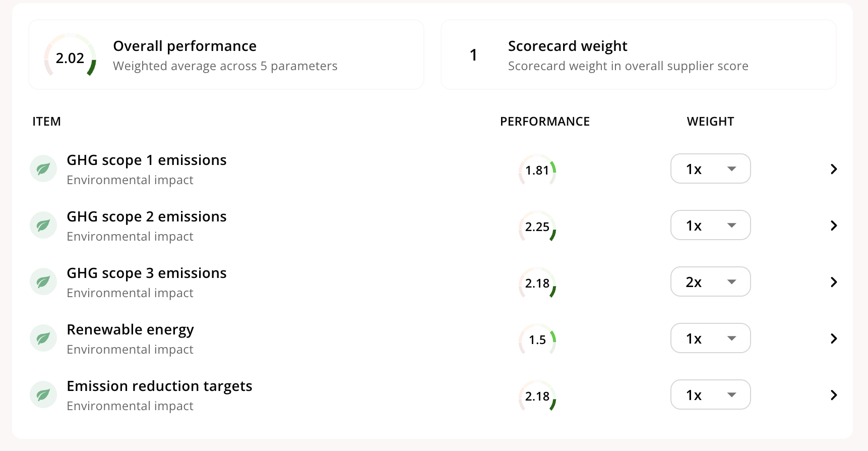Open GHG scope 3 emissions details chevron
This screenshot has width=868, height=451.
point(834,282)
